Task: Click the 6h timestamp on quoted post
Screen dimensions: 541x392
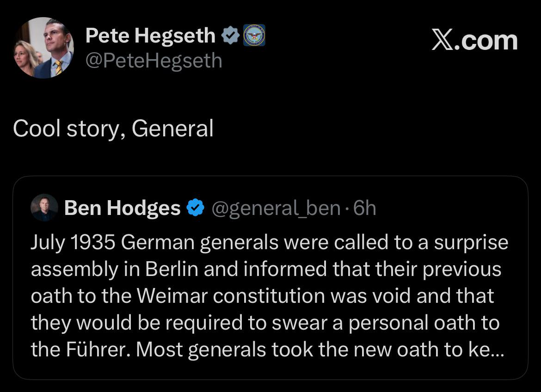Action: [364, 208]
